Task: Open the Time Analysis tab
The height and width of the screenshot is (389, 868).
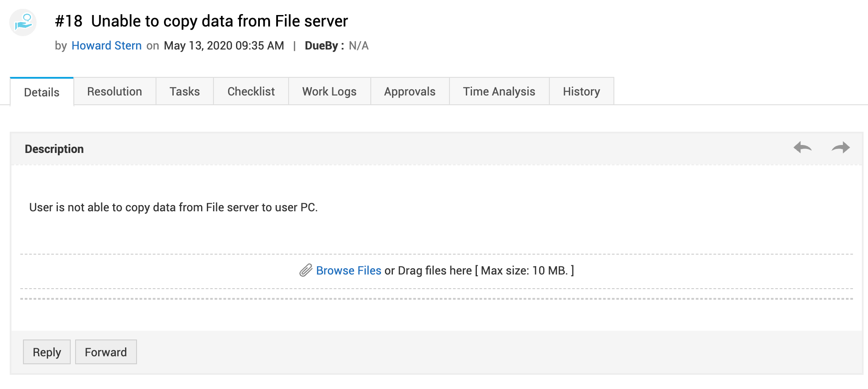Action: (x=499, y=92)
